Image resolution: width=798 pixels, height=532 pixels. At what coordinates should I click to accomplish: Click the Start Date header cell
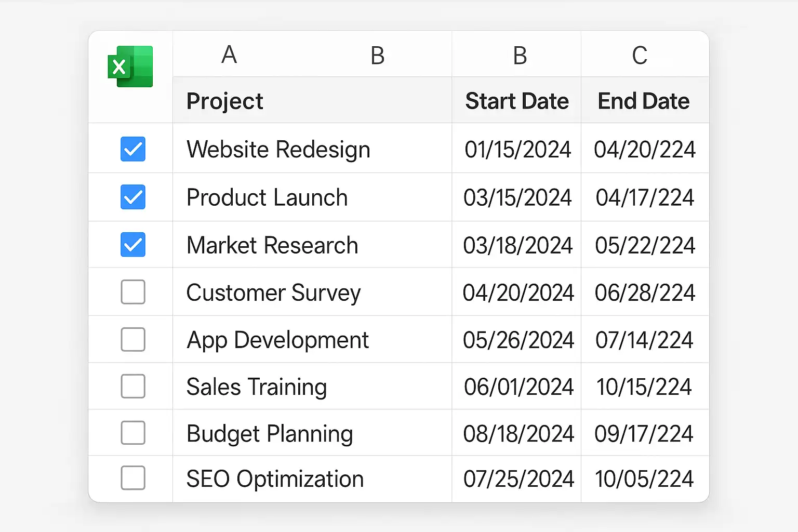coord(516,100)
